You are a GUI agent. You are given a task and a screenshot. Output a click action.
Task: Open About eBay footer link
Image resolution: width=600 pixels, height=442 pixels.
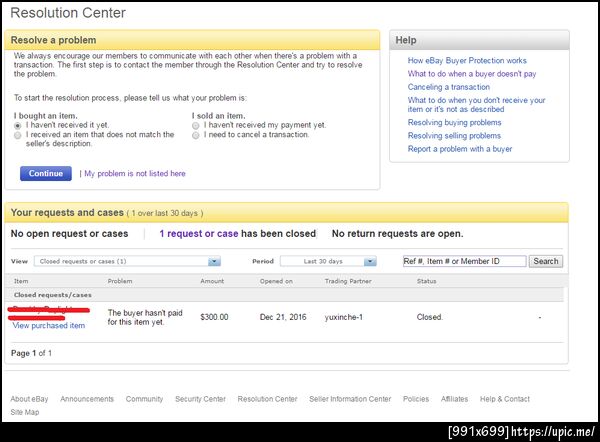click(29, 399)
